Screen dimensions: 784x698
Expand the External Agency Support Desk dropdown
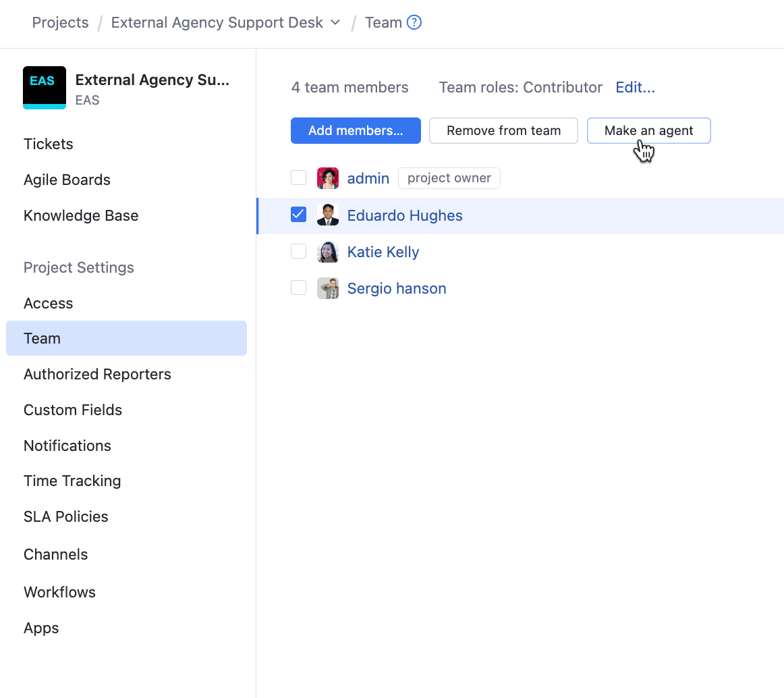click(x=335, y=22)
